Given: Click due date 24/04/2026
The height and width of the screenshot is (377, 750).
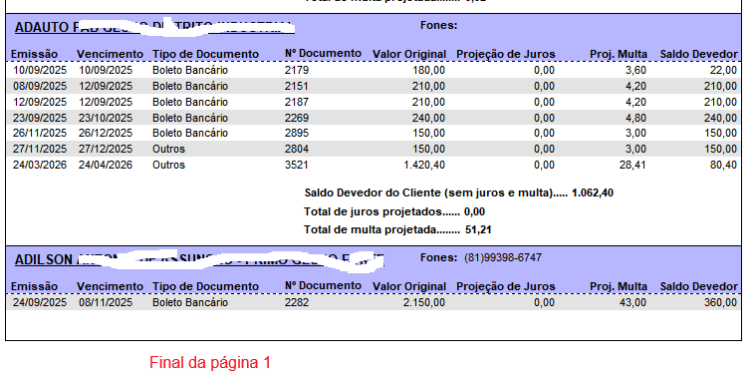Looking at the screenshot, I should tap(106, 165).
